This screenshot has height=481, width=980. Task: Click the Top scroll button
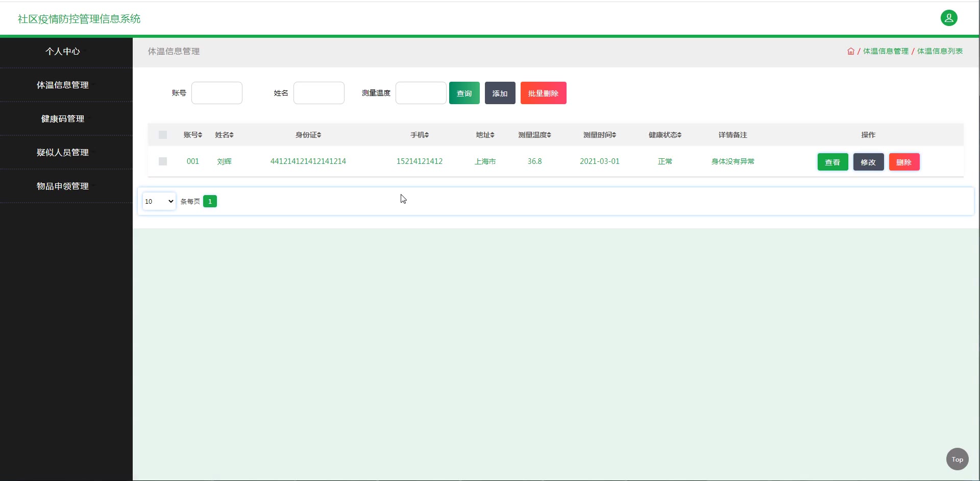coord(958,459)
